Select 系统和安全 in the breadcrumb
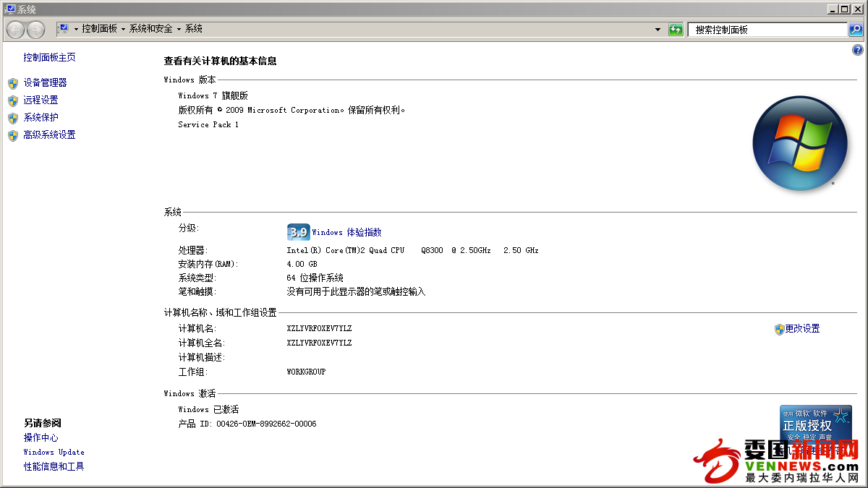The height and width of the screenshot is (488, 868). point(151,29)
